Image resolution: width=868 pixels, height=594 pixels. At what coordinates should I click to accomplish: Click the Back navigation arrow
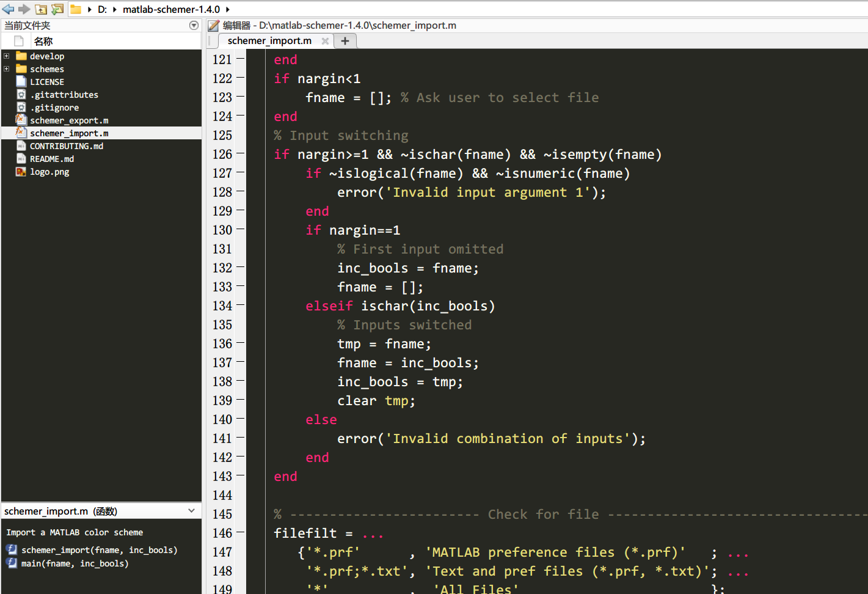[9, 9]
